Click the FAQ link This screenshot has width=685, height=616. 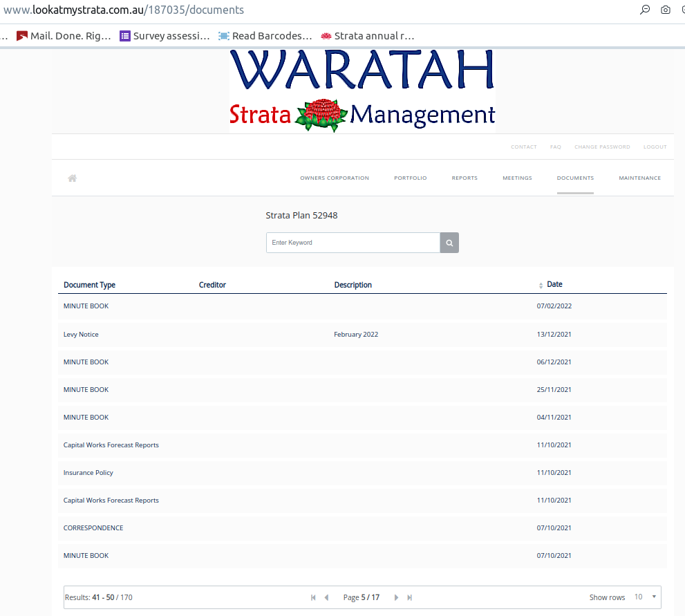(x=556, y=147)
